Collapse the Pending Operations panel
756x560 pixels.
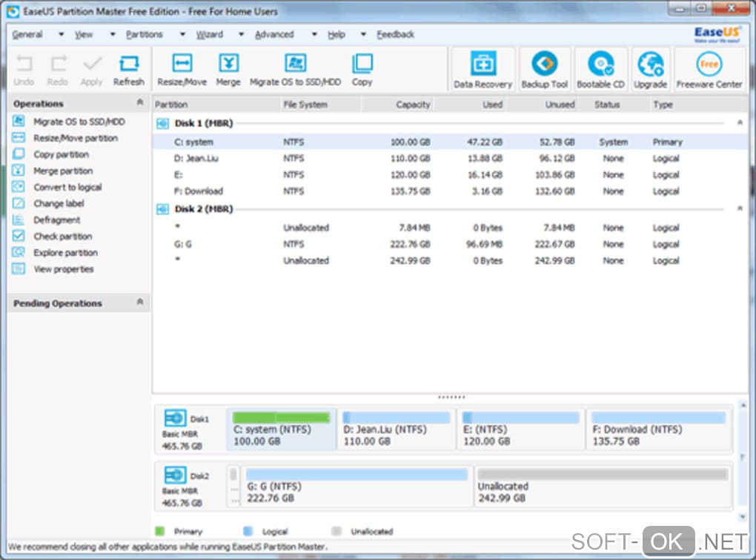140,302
